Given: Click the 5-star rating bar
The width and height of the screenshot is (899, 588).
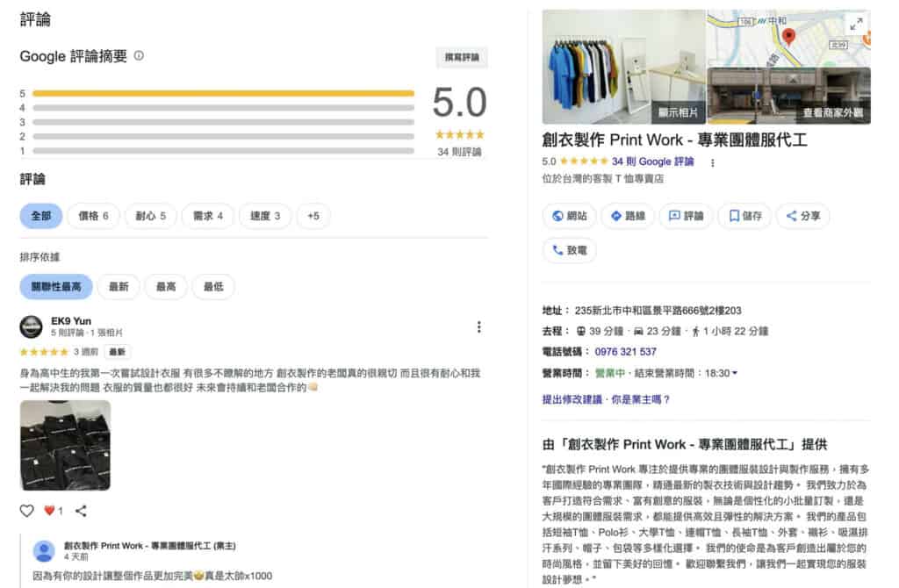Looking at the screenshot, I should point(223,93).
